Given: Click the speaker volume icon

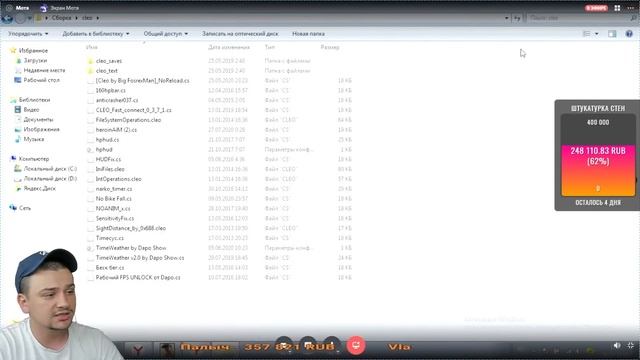Looking at the screenshot, I should pyautogui.click(x=617, y=345).
